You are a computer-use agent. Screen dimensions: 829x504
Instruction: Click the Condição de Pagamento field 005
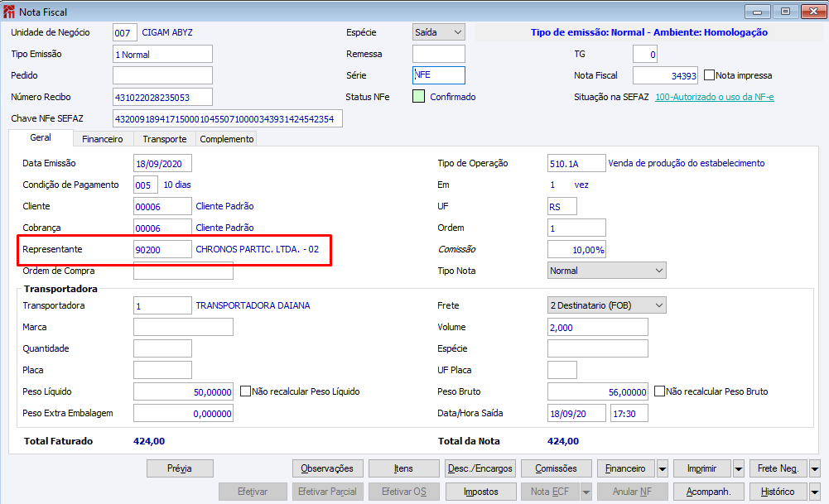146,185
